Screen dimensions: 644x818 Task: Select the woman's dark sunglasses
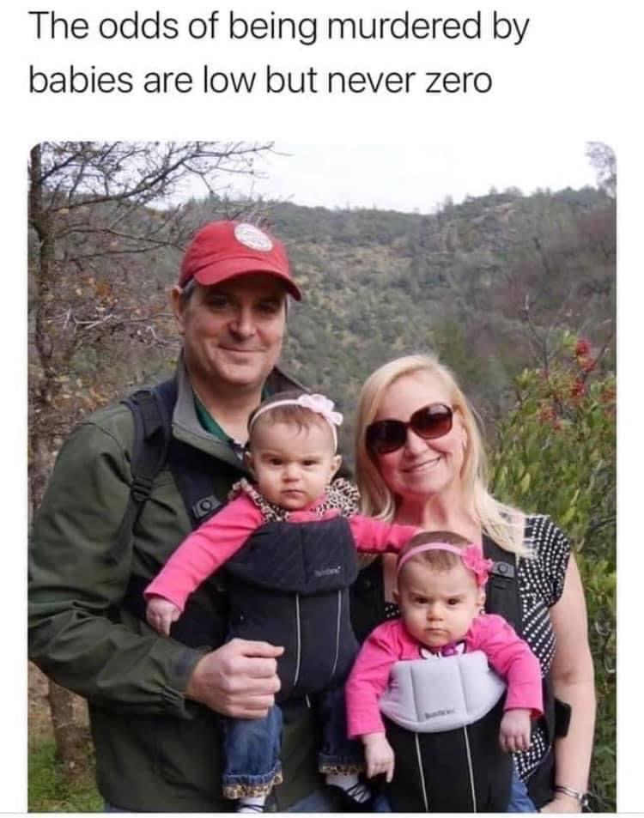[410, 427]
